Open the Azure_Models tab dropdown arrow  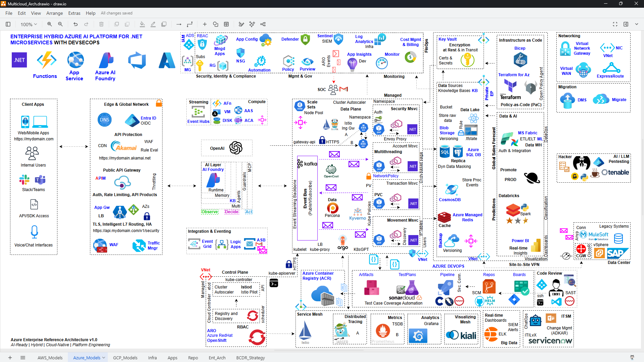[x=104, y=358]
